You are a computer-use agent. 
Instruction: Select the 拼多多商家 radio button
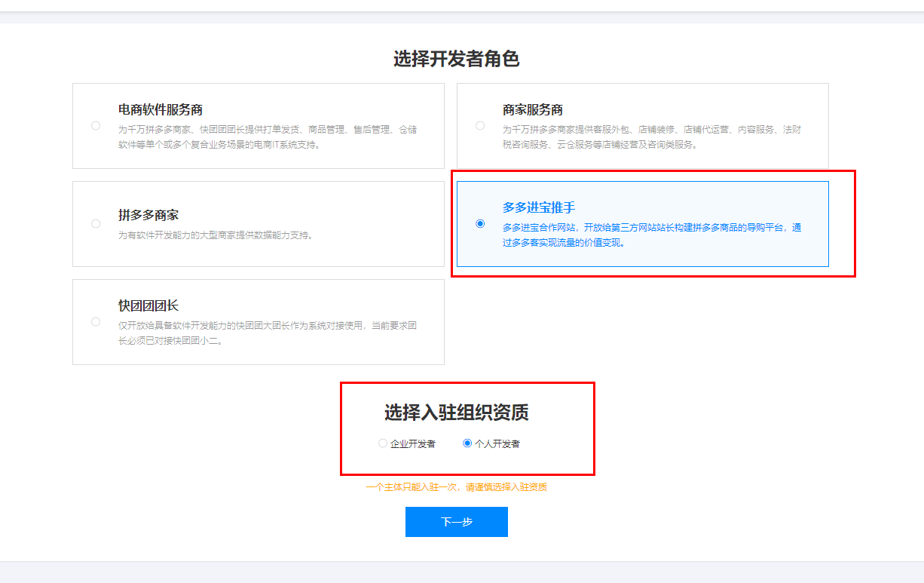(x=96, y=223)
